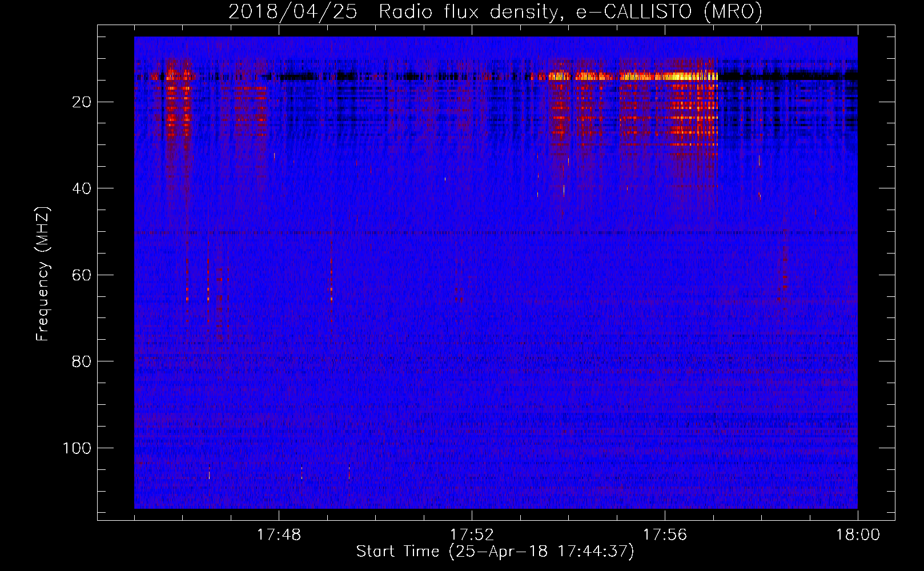Click the "Frequency (MHZ)" axis label

click(x=43, y=274)
